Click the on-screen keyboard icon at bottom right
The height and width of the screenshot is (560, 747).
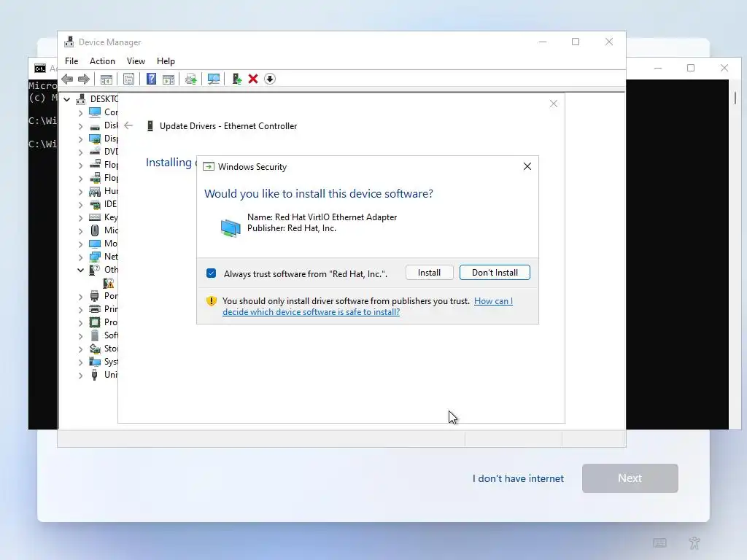659,542
